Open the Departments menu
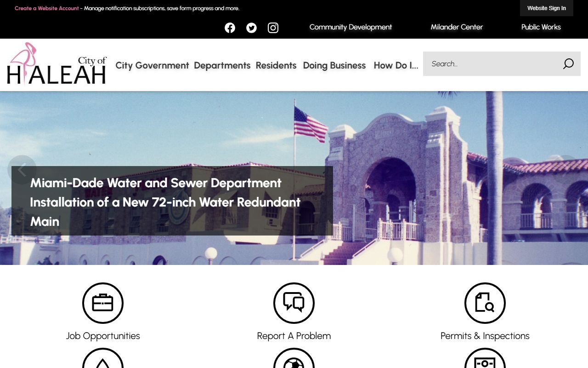The height and width of the screenshot is (368, 588). pos(222,65)
